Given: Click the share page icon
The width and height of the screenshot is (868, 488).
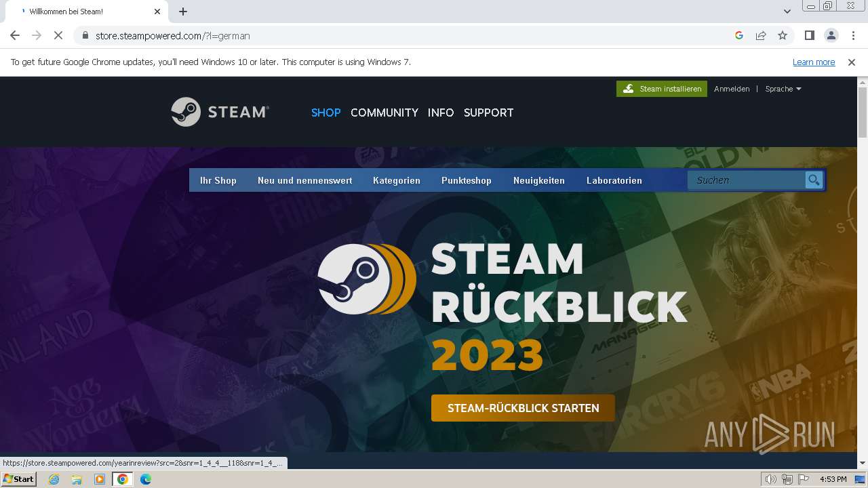Looking at the screenshot, I should point(761,35).
